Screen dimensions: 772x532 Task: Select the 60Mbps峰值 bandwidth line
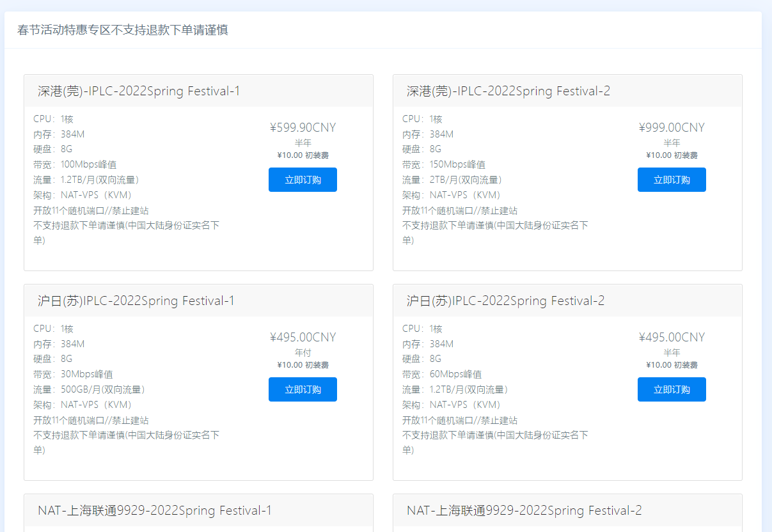click(x=442, y=374)
